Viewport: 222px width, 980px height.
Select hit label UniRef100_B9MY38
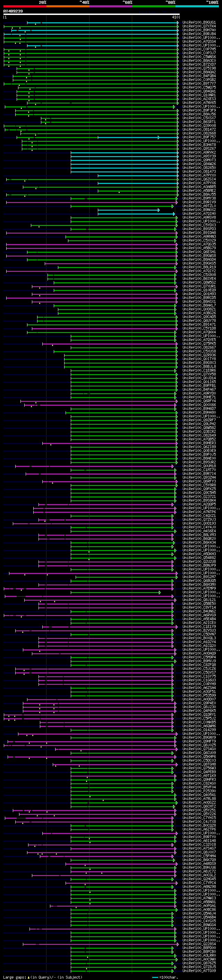(199, 198)
